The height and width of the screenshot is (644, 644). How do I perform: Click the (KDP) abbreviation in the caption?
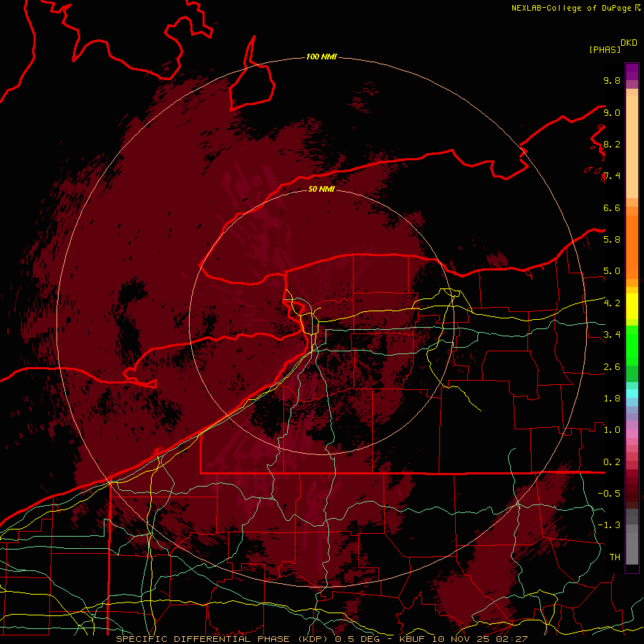[314, 639]
